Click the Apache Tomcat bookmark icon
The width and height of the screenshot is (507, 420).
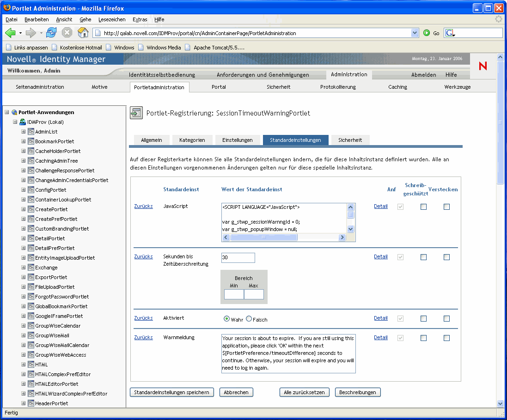coord(188,48)
